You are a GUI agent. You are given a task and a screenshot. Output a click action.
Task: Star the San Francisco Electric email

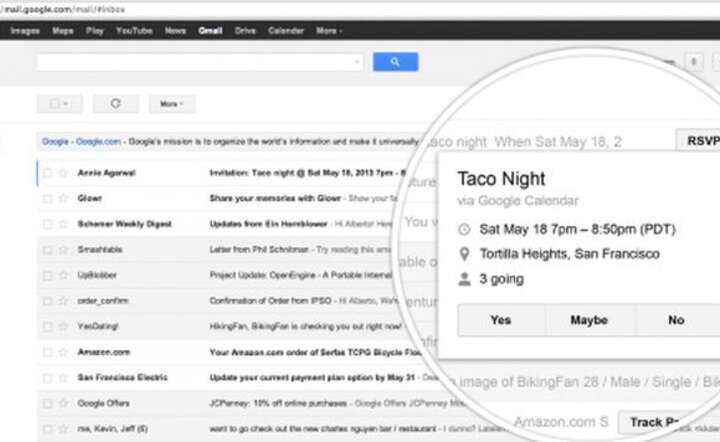tap(63, 378)
